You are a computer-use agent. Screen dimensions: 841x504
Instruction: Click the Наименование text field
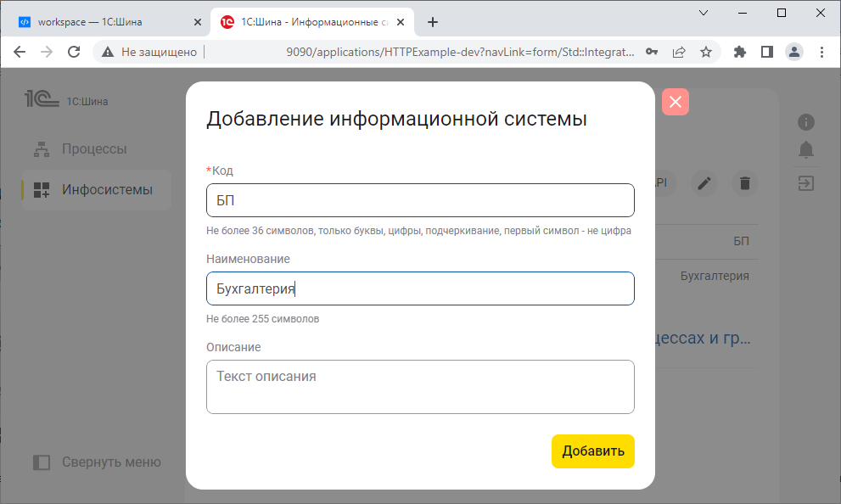coord(420,288)
